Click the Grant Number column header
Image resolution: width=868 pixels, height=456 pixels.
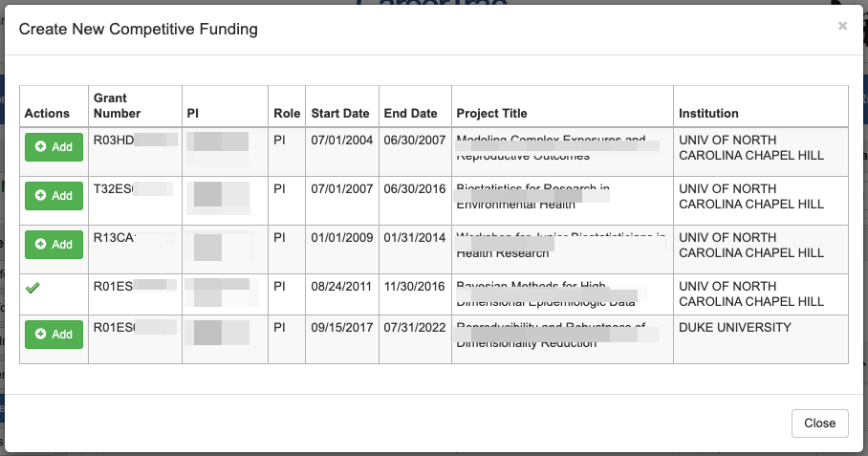(x=117, y=106)
